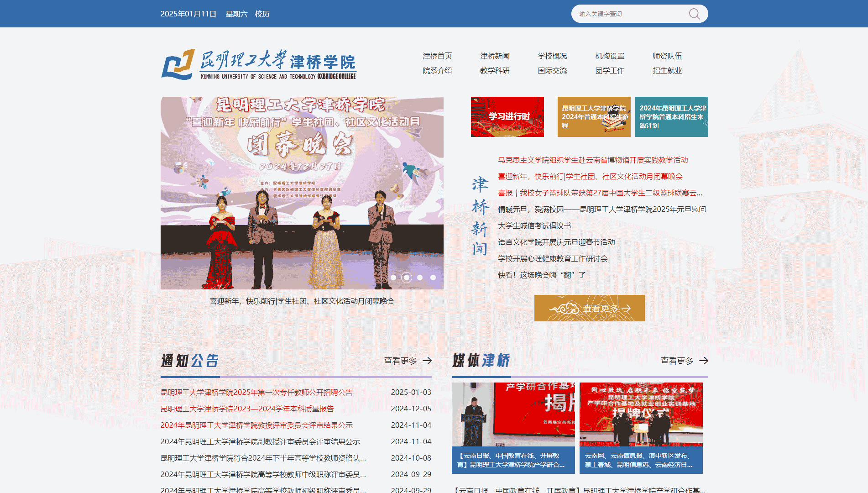Click the gold 查看更多 news button
The image size is (868, 493).
pyautogui.click(x=590, y=308)
